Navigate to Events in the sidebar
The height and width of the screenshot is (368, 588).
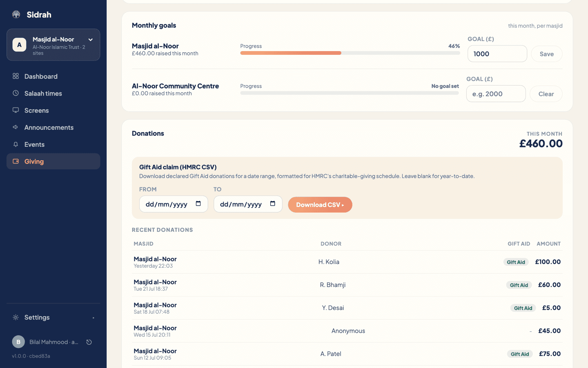point(53,144)
